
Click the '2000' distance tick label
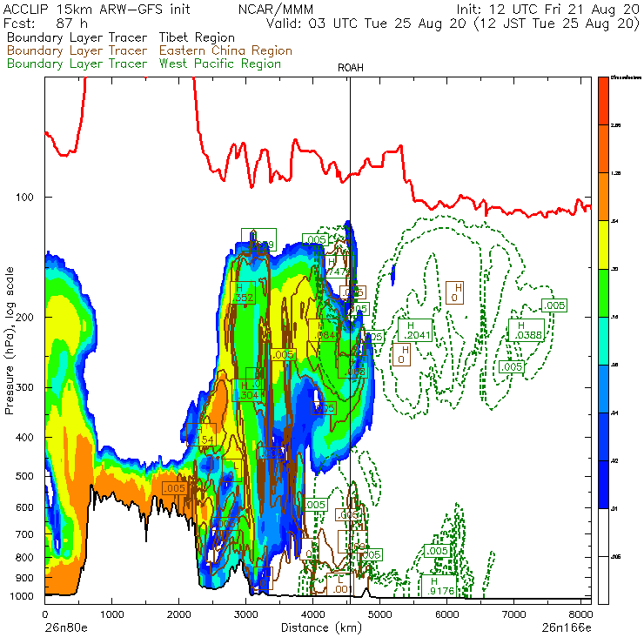point(178,614)
